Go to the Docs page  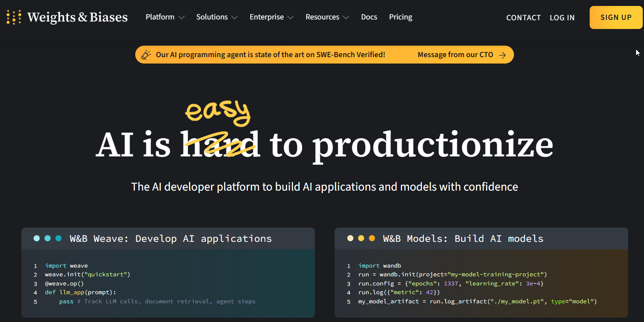click(x=369, y=17)
